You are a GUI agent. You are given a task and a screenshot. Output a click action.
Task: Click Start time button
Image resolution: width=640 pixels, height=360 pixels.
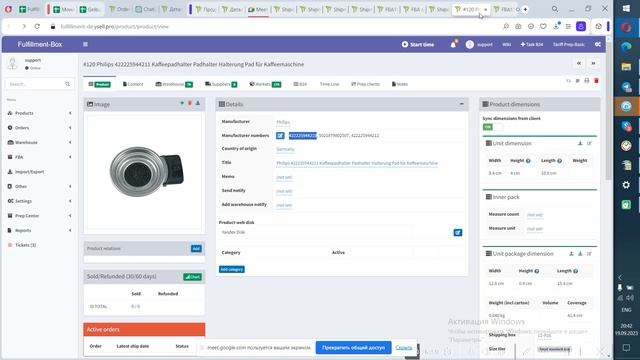coord(418,44)
